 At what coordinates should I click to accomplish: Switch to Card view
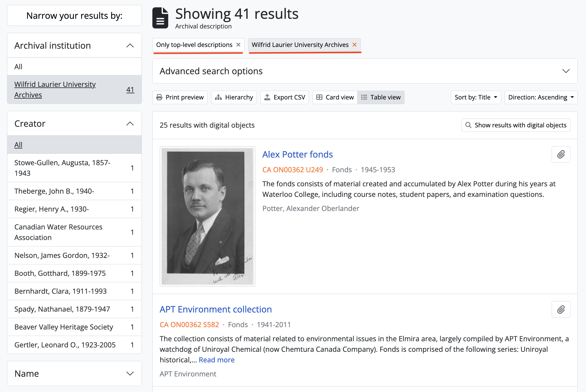point(335,97)
